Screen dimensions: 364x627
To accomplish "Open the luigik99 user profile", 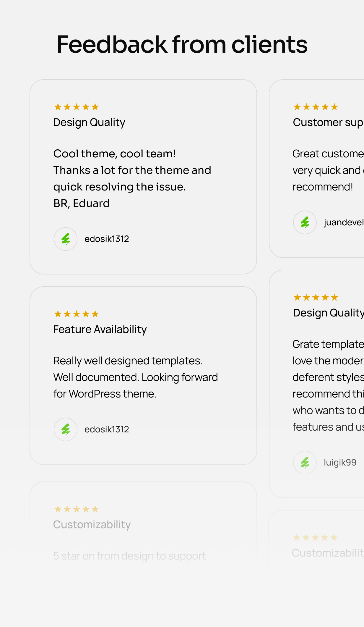I will (340, 463).
